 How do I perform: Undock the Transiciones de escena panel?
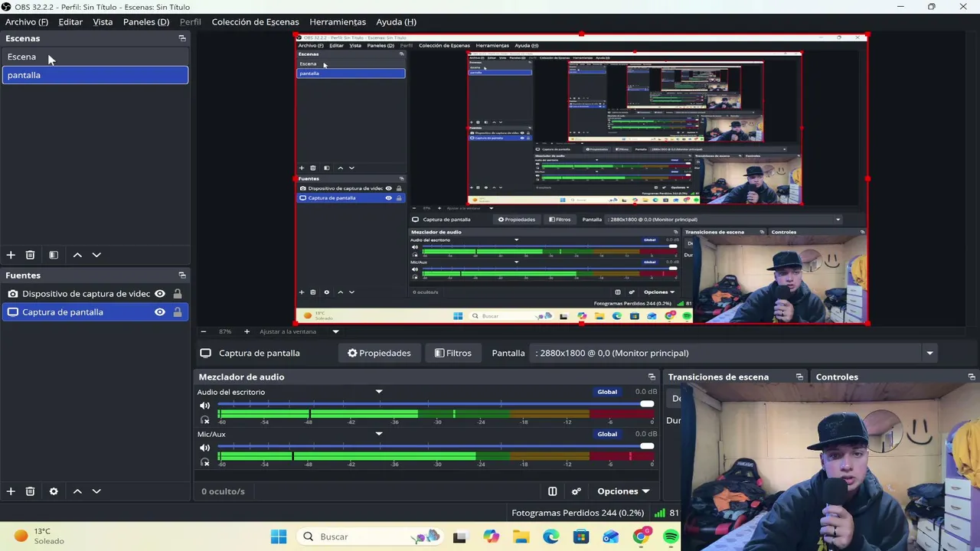799,377
